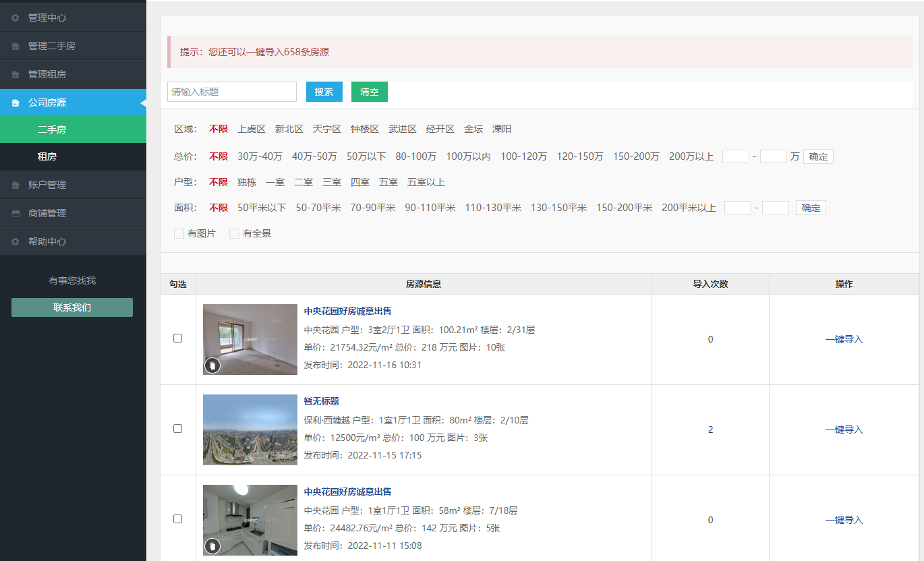Tick the checkbox for the 暂无标题 listing
924x561 pixels.
coord(178,429)
